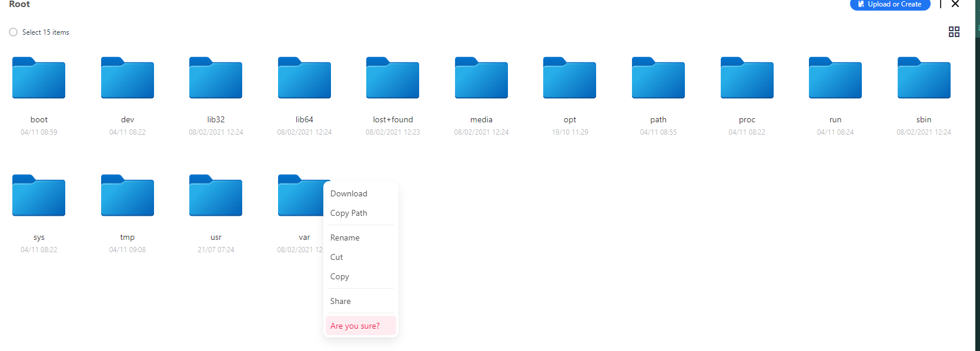The image size is (980, 351).
Task: Select the sys folder icon
Action: point(39,195)
